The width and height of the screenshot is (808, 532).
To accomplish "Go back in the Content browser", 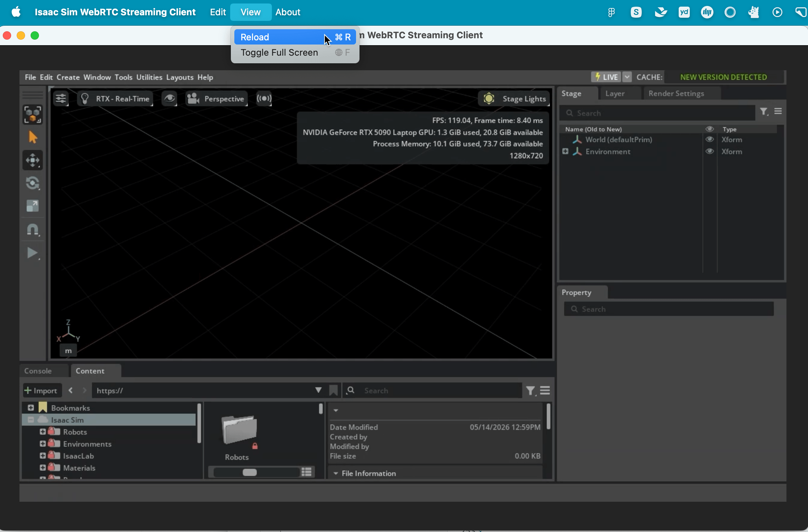I will pyautogui.click(x=71, y=390).
